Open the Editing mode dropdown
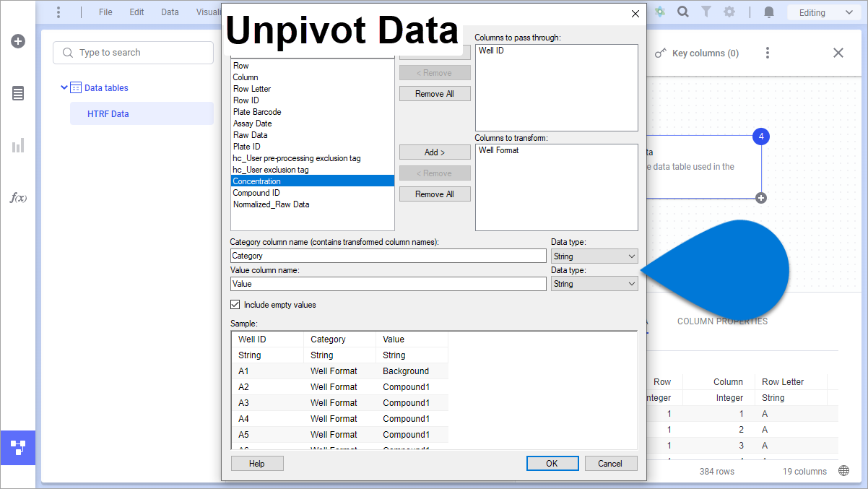Screen dimensions: 868x489 (825, 12)
